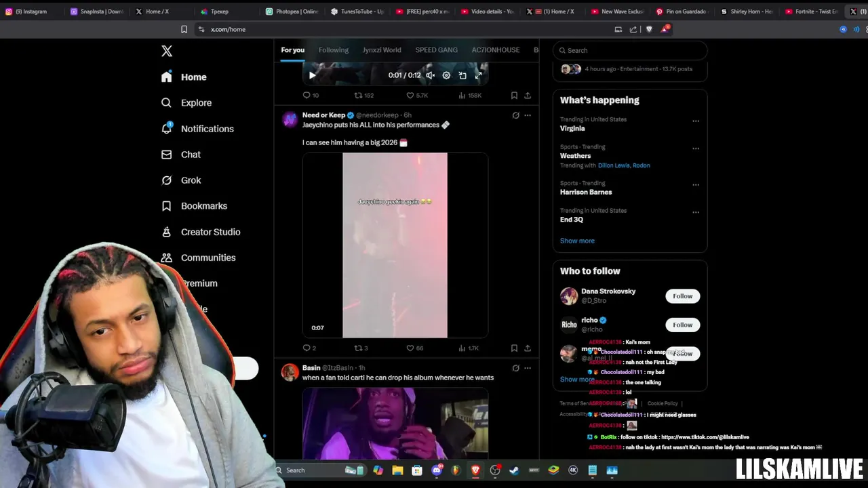Image resolution: width=868 pixels, height=488 pixels.
Task: Play the Basin post video
Action: 395,424
